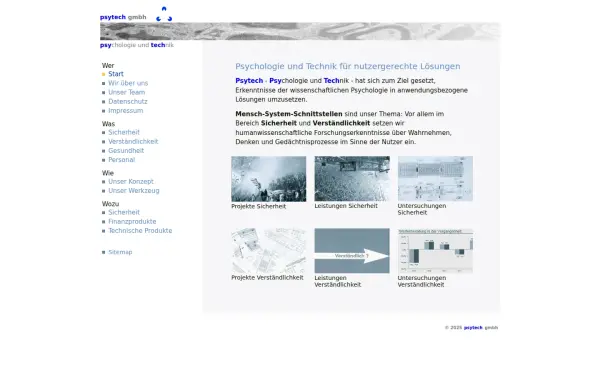Viewport: 600px width, 375px height.
Task: Open the Sitemap link
Action: tap(120, 252)
